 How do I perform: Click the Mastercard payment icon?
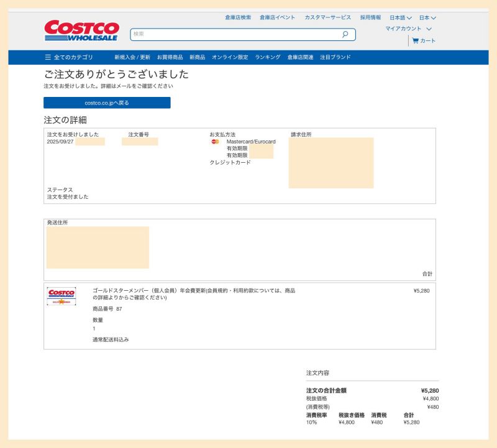point(215,142)
